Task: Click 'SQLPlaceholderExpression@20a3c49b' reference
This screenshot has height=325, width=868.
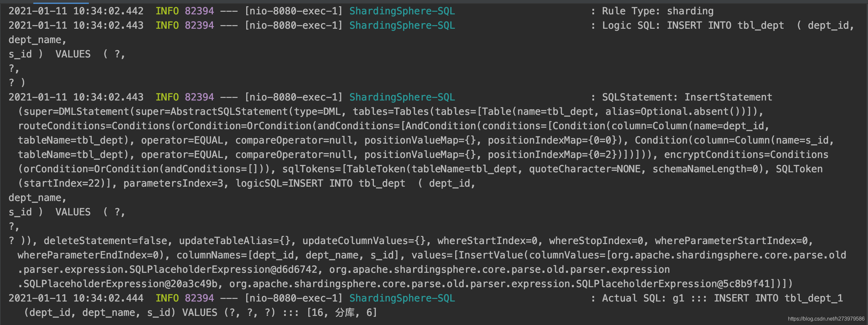Action: 120,284
